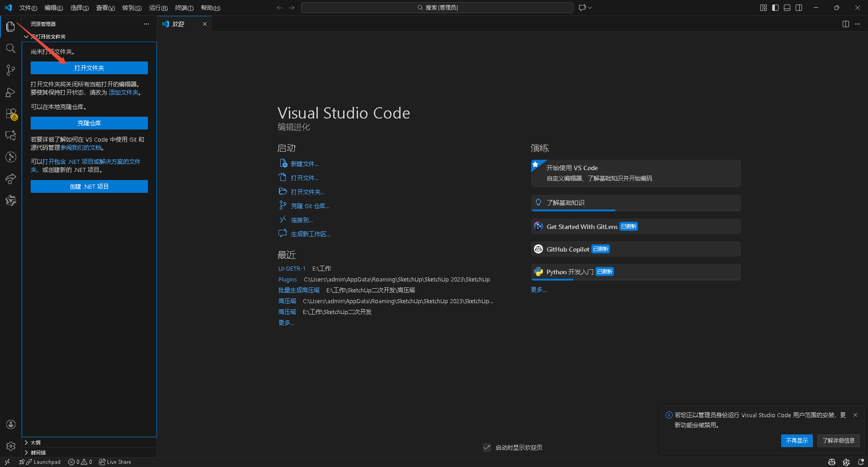
Task: Open the Accounts menu in activity bar
Action: (x=11, y=424)
